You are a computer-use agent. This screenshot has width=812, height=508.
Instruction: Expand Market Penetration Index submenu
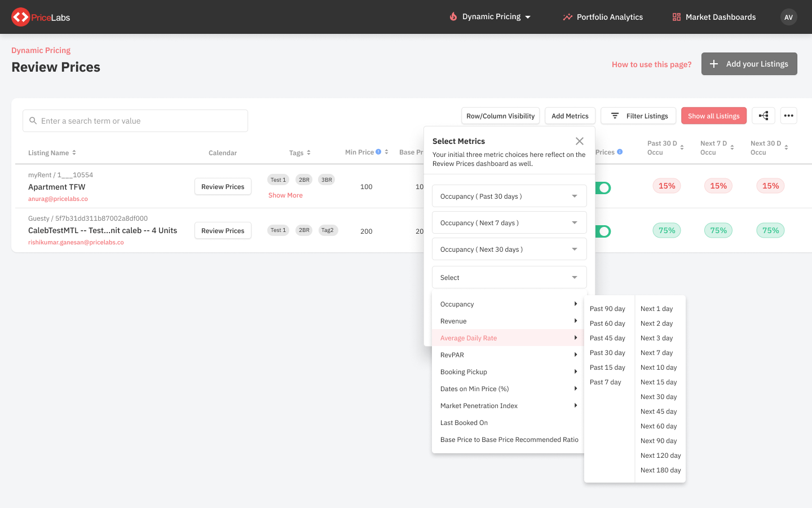(508, 406)
